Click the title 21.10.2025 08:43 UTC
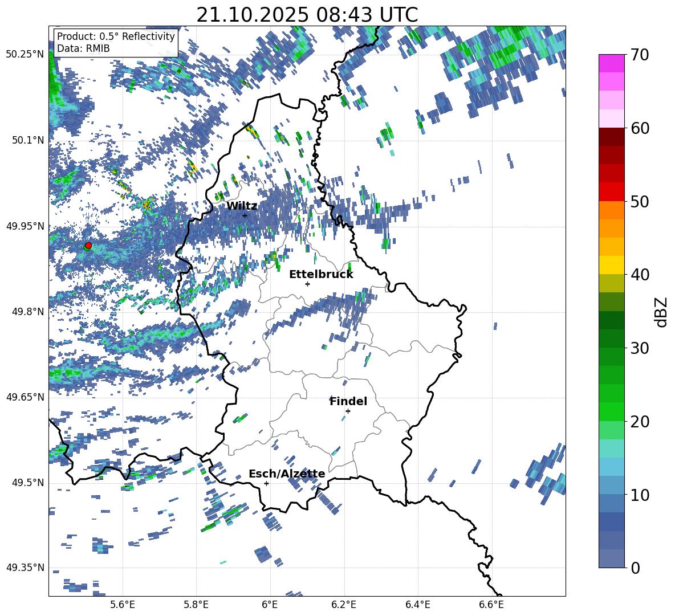This screenshot has width=675, height=616. (307, 15)
